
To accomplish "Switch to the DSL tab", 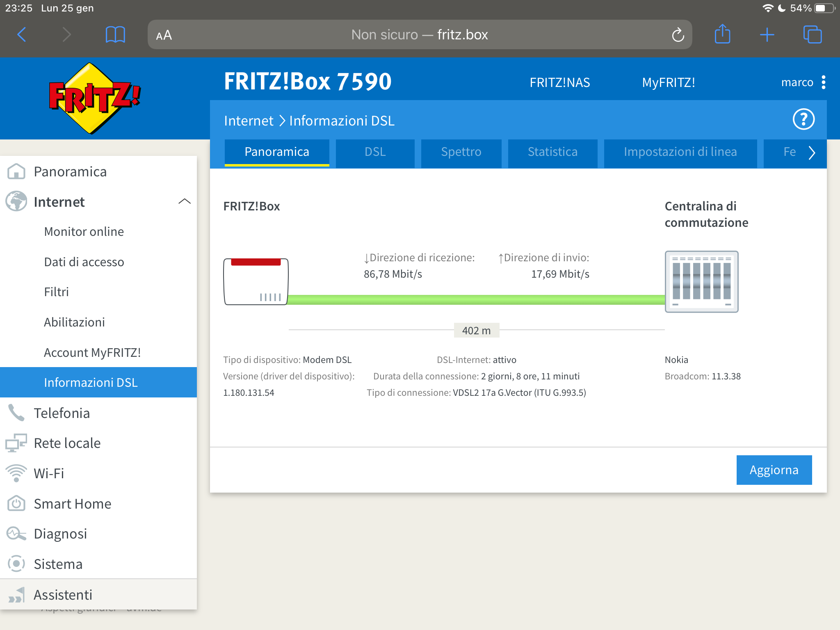I will 375,151.
